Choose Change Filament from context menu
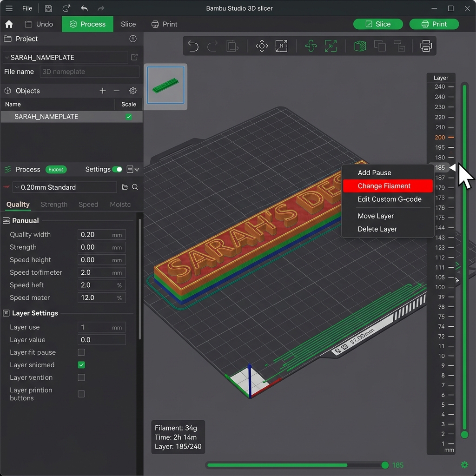 pyautogui.click(x=388, y=186)
